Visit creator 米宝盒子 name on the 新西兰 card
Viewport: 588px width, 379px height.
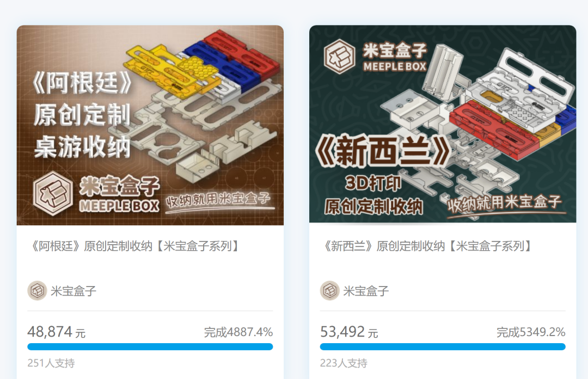point(366,291)
